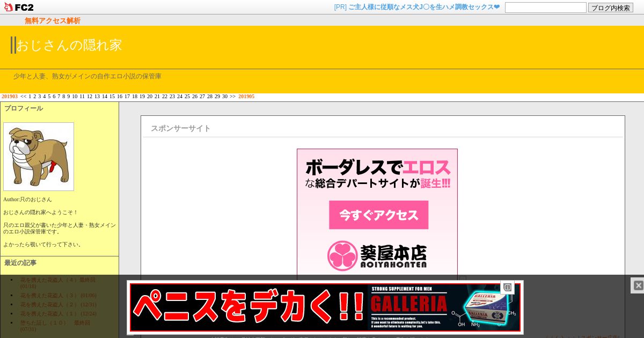The height and width of the screenshot is (338, 644).
Task: Select day 5 in date strip
Action: (x=49, y=97)
